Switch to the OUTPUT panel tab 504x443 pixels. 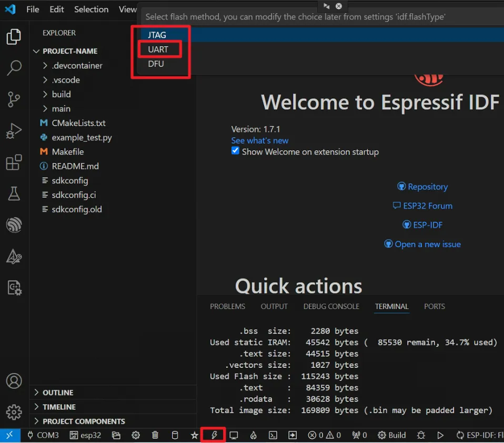(x=274, y=306)
